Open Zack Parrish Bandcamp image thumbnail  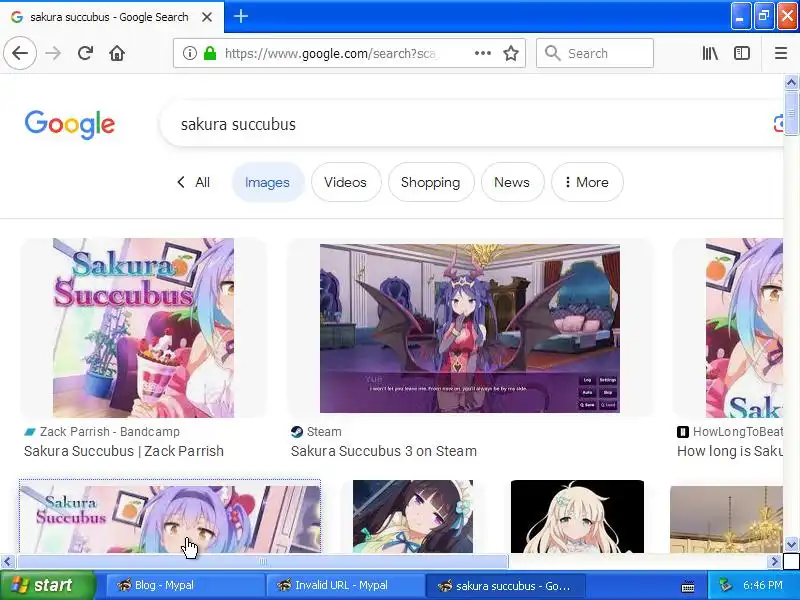(143, 328)
